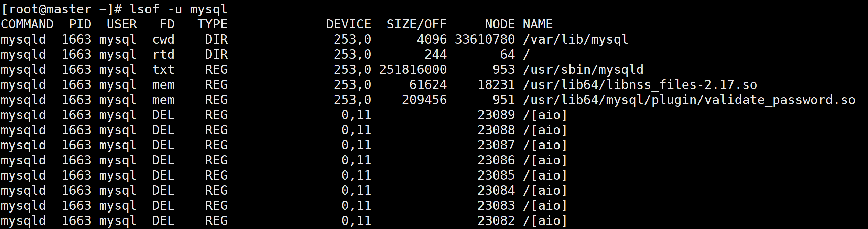Click the node value 23083
The width and height of the screenshot is (868, 229).
[496, 206]
